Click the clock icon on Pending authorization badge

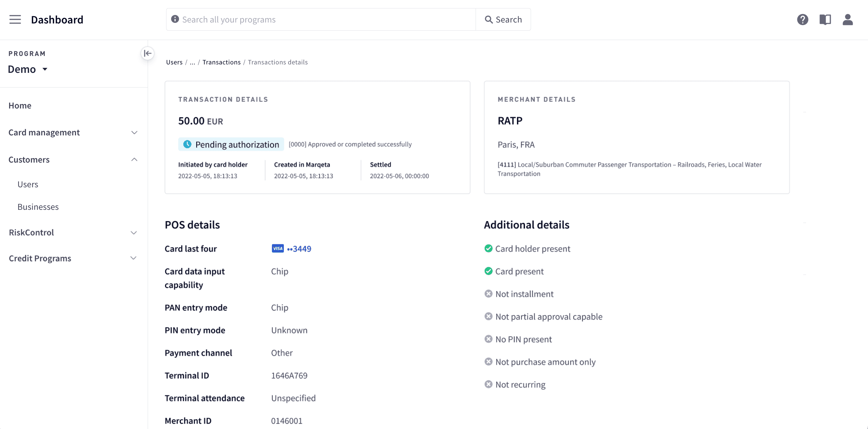(x=188, y=144)
